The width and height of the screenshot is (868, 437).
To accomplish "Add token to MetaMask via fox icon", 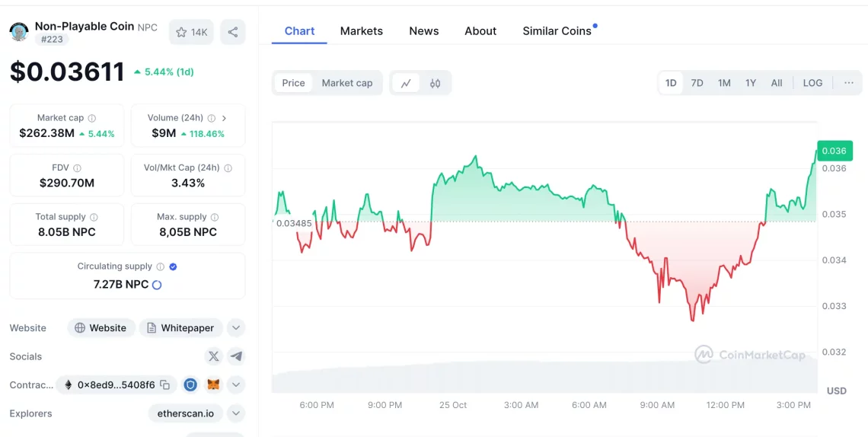I will pyautogui.click(x=213, y=385).
